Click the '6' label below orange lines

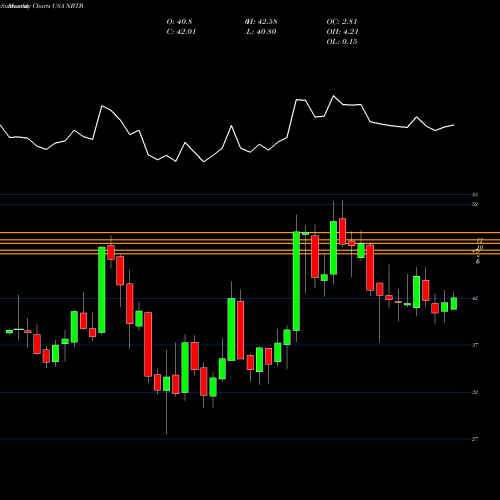coord(478,262)
